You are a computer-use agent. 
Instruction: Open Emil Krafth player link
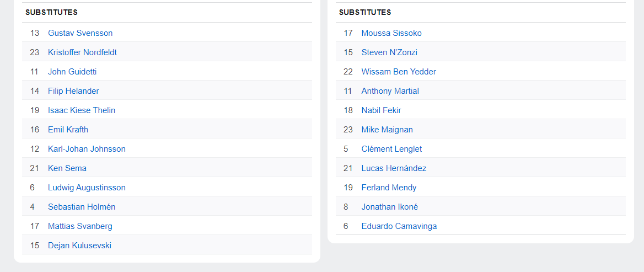click(x=68, y=130)
